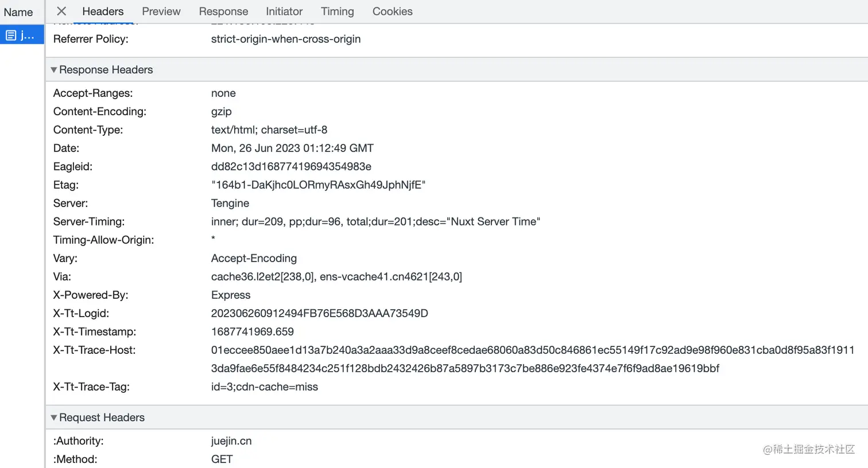Click the Etag header value
Image resolution: width=868 pixels, height=468 pixels.
click(318, 185)
